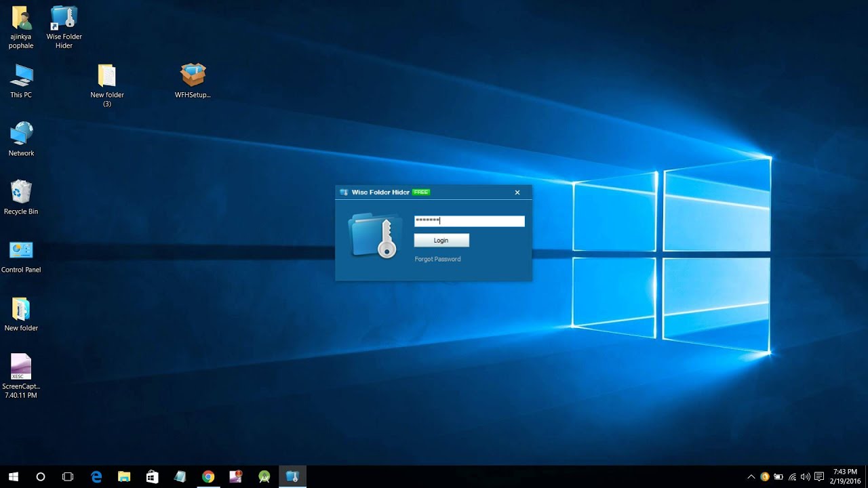The image size is (868, 488).
Task: Open the volume speaker tray icon
Action: tap(806, 476)
